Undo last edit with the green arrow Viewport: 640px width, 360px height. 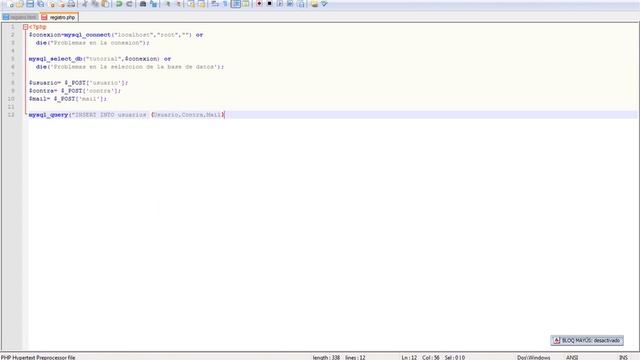click(x=119, y=4)
